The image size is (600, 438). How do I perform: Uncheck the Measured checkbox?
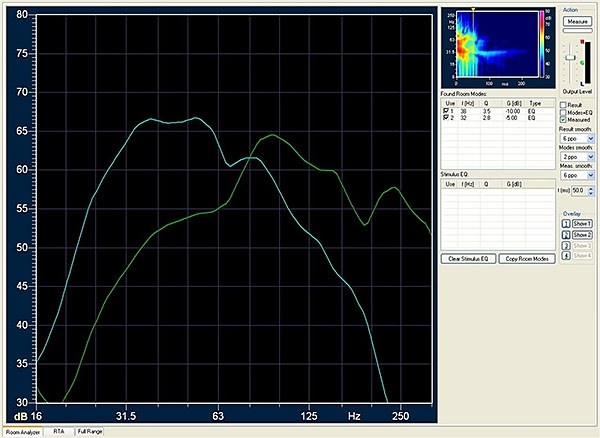pyautogui.click(x=563, y=119)
